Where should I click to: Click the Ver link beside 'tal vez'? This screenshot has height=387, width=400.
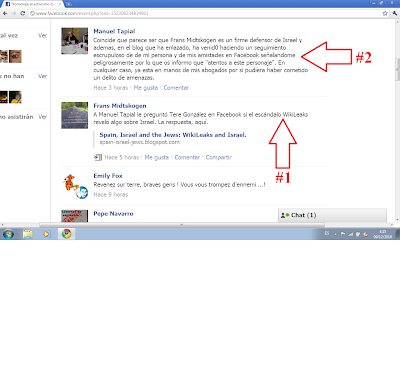pos(42,35)
